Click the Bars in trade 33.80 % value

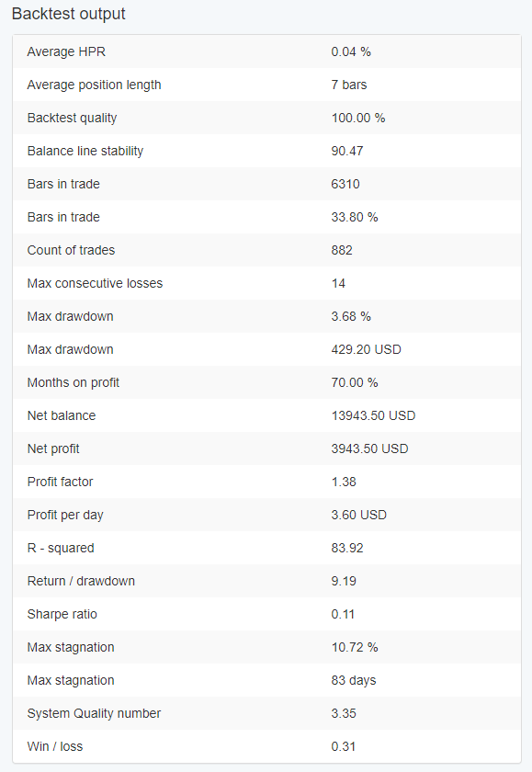355,217
